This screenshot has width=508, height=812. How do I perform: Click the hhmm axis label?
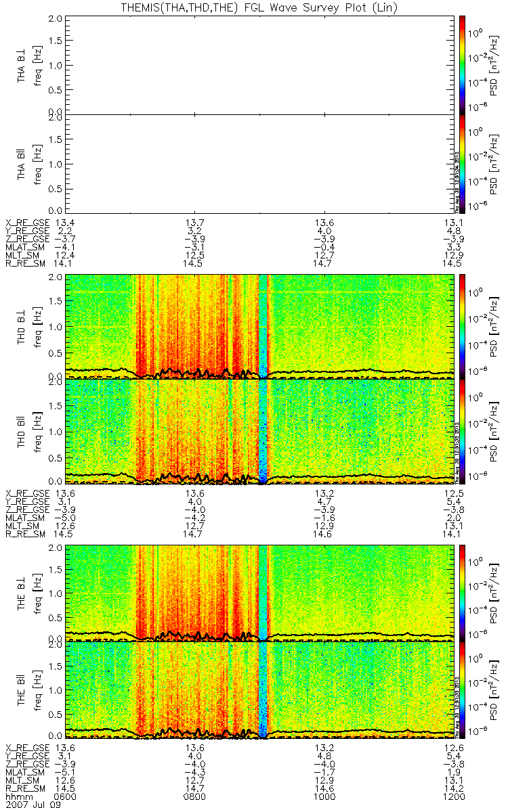[18, 797]
